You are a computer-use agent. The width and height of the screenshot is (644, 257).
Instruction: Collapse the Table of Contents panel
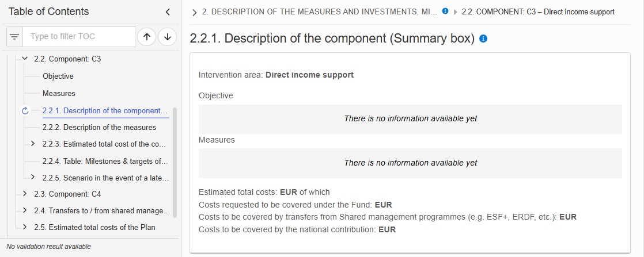(168, 12)
